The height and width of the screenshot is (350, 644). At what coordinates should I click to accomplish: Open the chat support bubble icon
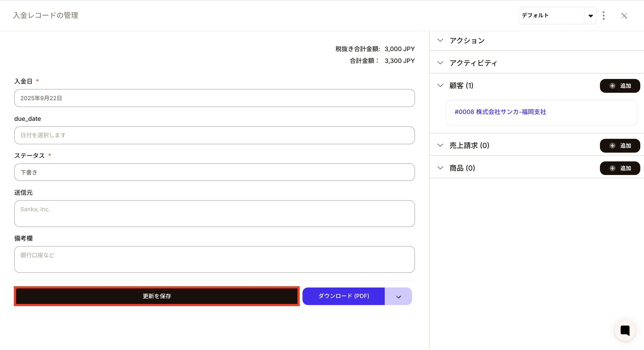(x=625, y=330)
